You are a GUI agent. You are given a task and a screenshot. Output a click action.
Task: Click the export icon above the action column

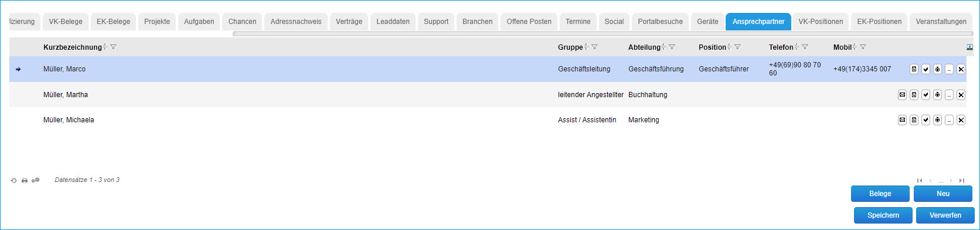pos(969,47)
